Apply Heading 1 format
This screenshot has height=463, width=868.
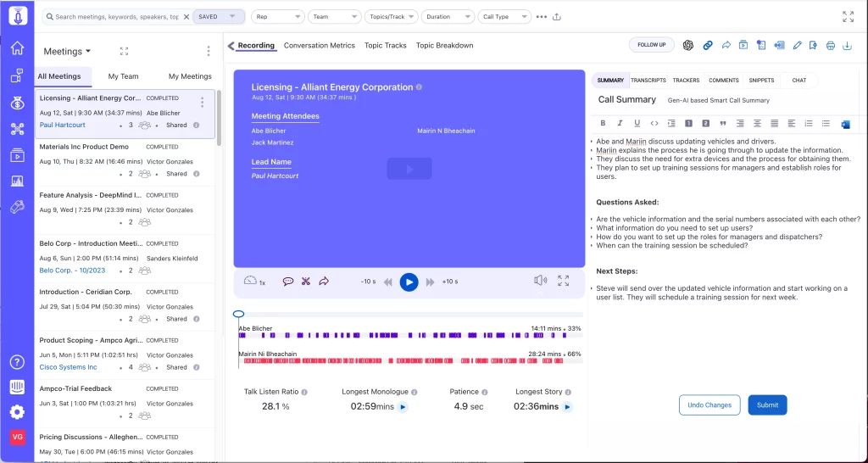688,124
